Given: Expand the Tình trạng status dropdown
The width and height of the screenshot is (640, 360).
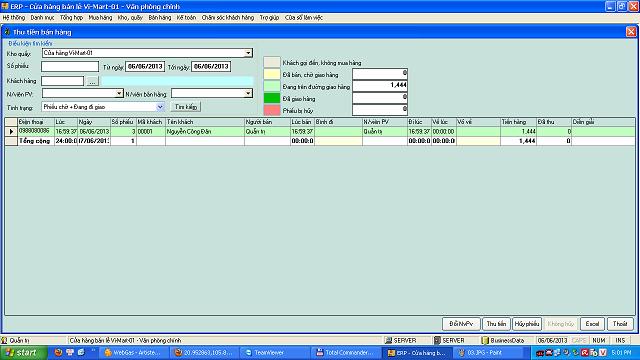Looking at the screenshot, I should (x=160, y=107).
